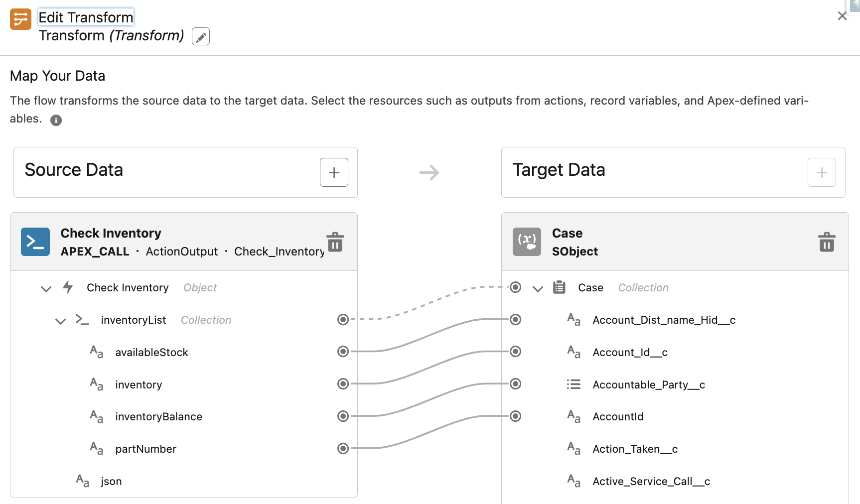Viewport: 860px width, 504px height.
Task: Select the Action_Taken__c target field
Action: point(635,449)
